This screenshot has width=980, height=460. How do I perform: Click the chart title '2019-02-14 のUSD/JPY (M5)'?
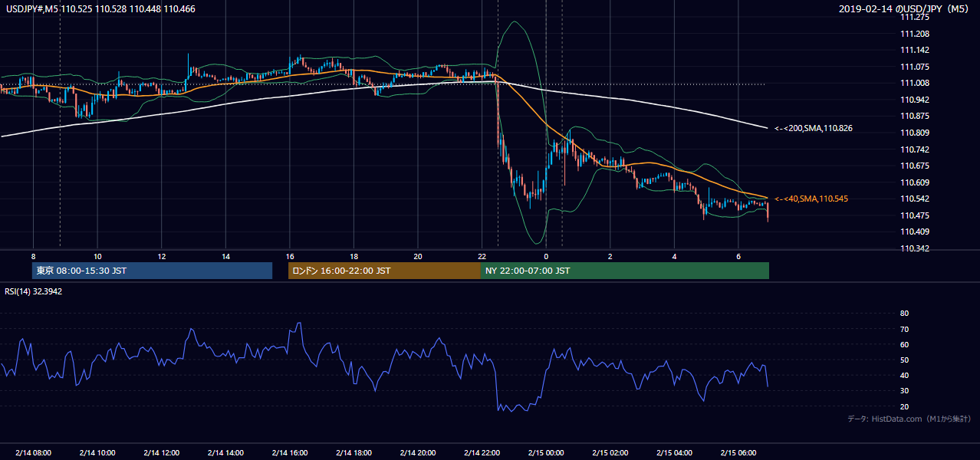pyautogui.click(x=904, y=8)
